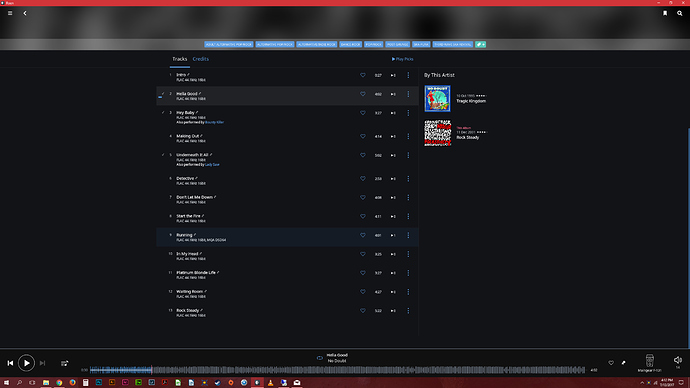The width and height of the screenshot is (690, 388).
Task: Open three-dot menu for Hella Good
Action: tap(408, 94)
